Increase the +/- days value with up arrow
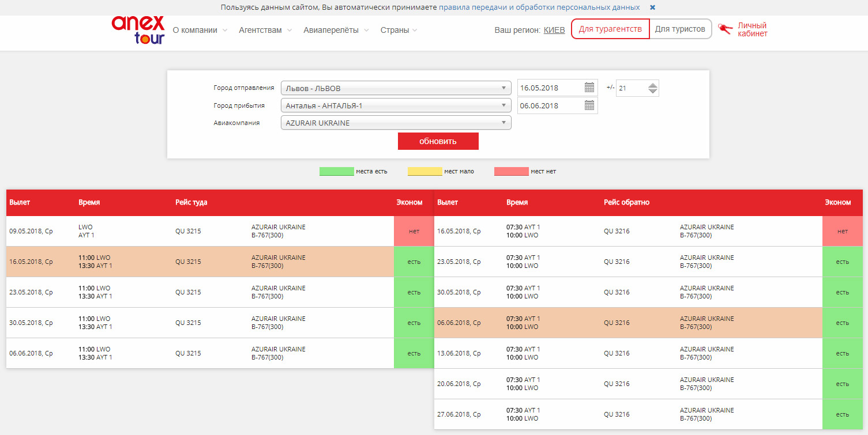The image size is (868, 435). 652,85
